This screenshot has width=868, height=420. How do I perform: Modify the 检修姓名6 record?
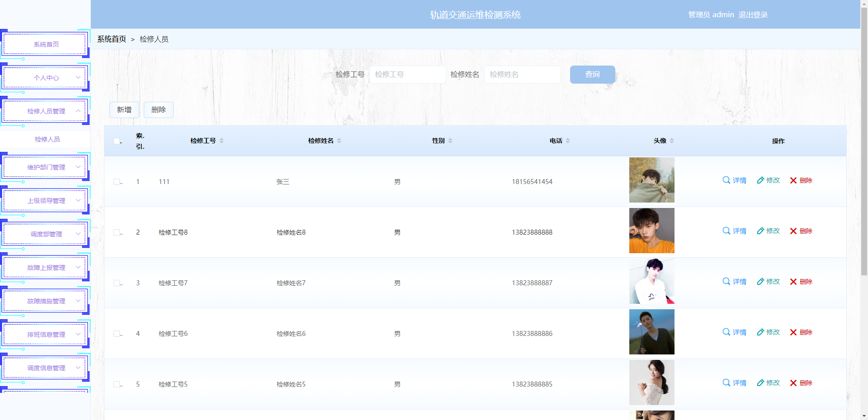coord(769,332)
